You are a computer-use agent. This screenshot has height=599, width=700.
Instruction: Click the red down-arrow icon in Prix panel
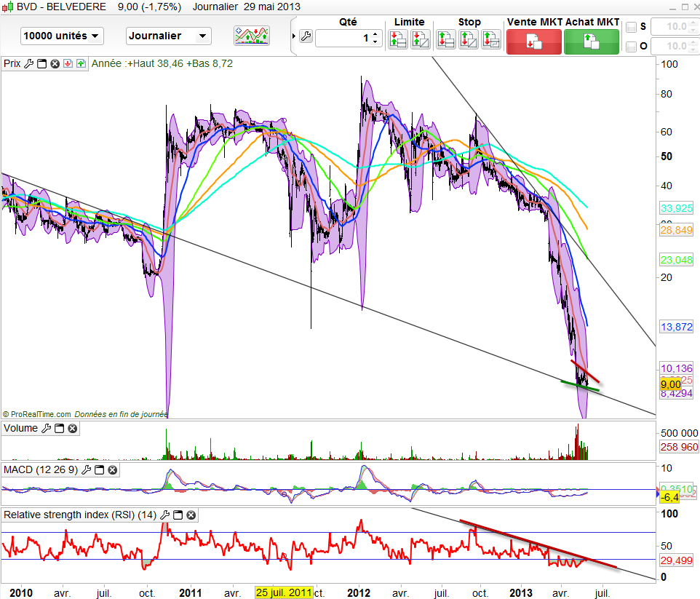click(67, 63)
